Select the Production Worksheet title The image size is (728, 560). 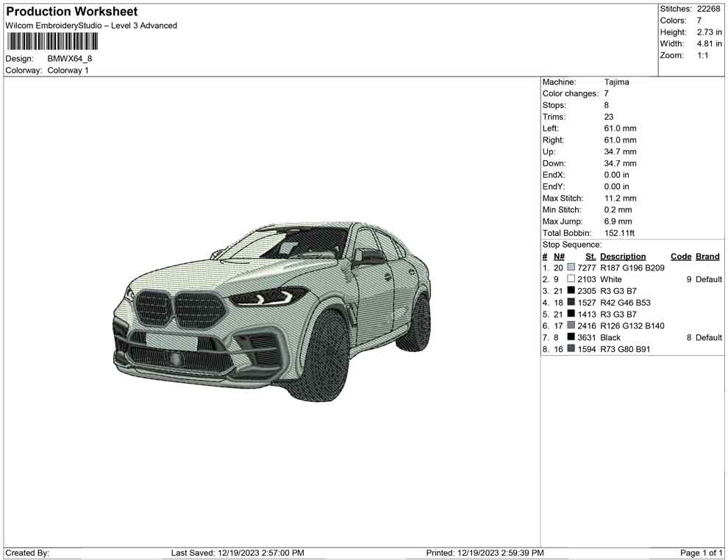[x=71, y=12]
